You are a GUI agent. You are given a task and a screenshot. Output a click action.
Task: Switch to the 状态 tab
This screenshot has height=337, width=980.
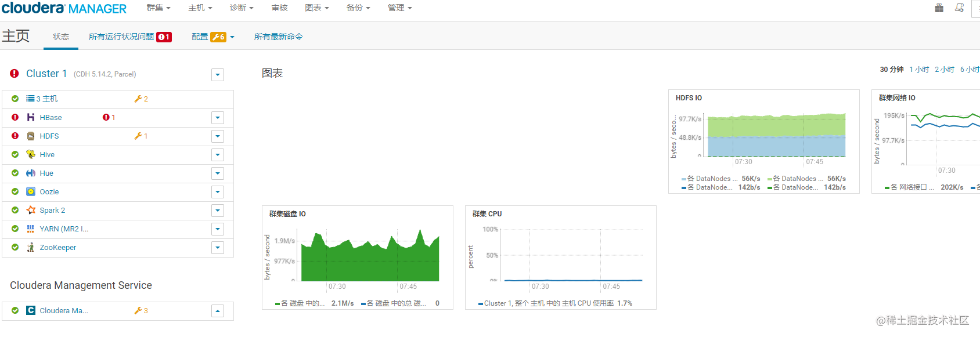tap(61, 37)
